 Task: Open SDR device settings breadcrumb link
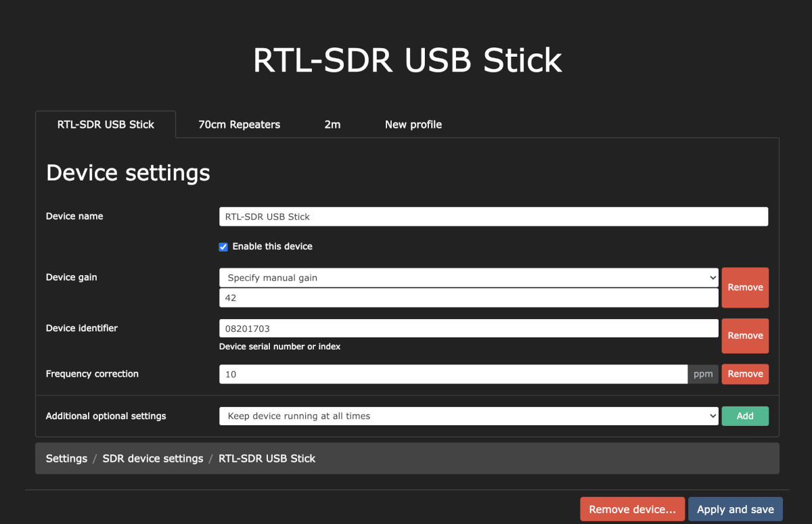click(153, 458)
